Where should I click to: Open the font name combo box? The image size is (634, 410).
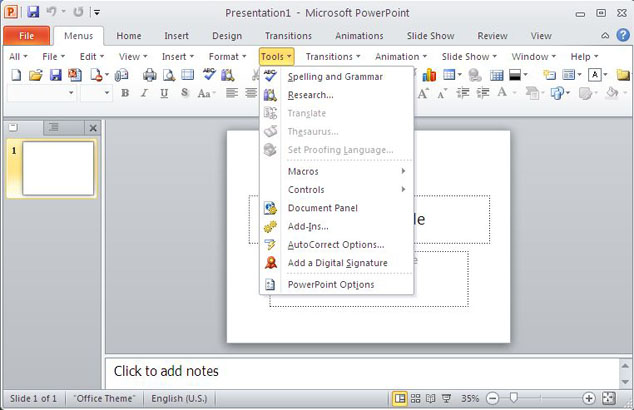pos(42,93)
